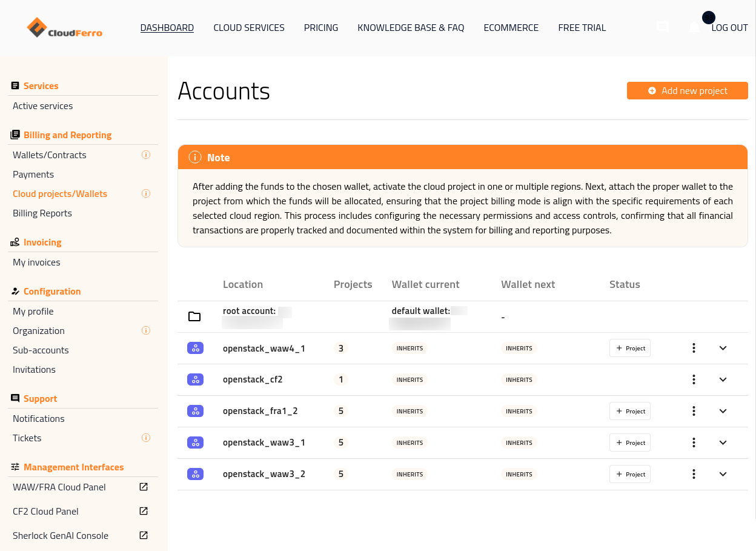Open Billing Reports in sidebar
Image resolution: width=756 pixels, height=551 pixels.
click(42, 213)
